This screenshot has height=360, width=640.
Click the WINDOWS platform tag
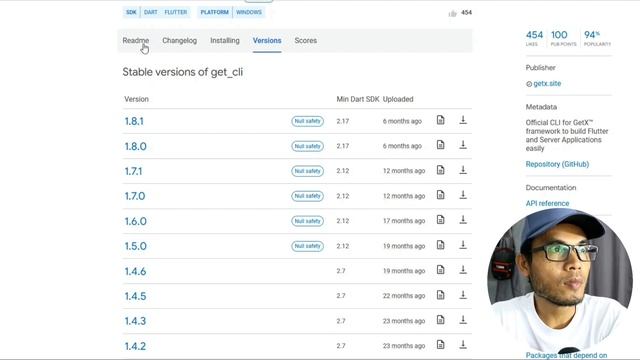click(x=249, y=12)
